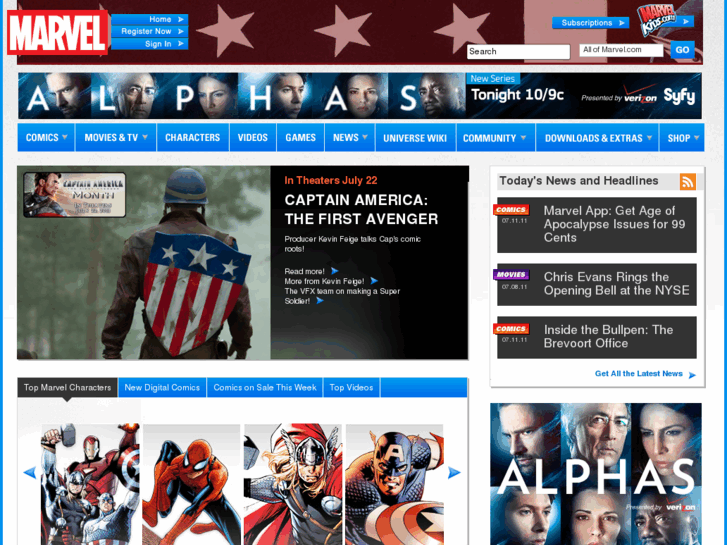This screenshot has height=545, width=727.
Task: Open Subscriptions
Action: coord(590,23)
